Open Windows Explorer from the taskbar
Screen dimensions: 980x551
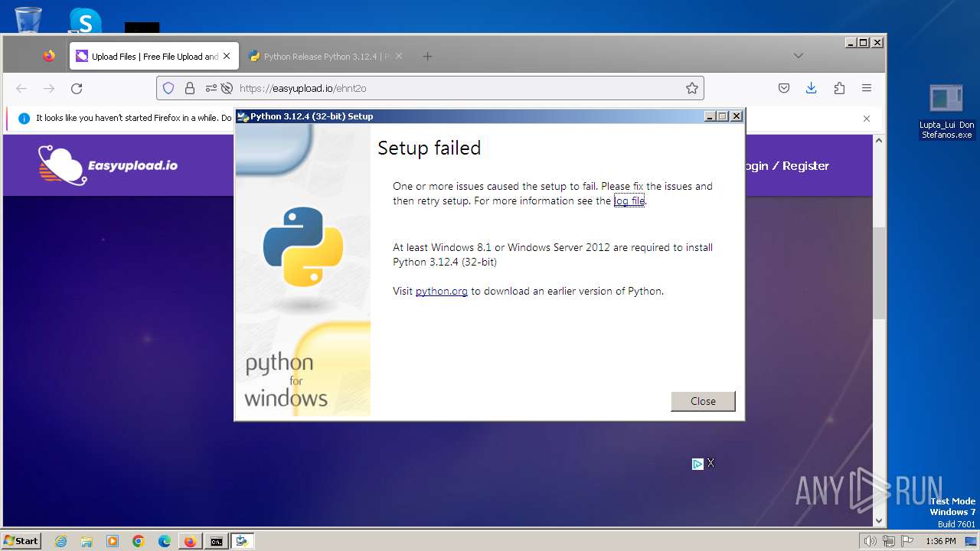point(87,541)
